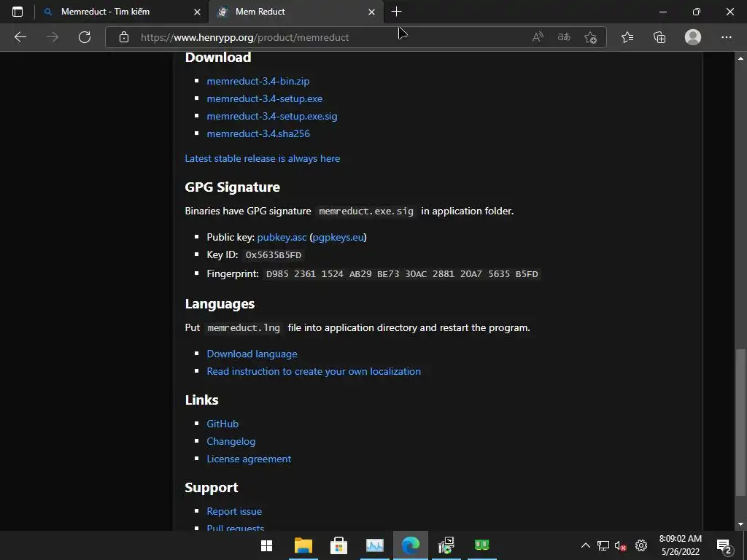The image size is (747, 560).
Task: Open the Read aloud icon
Action: 538,37
